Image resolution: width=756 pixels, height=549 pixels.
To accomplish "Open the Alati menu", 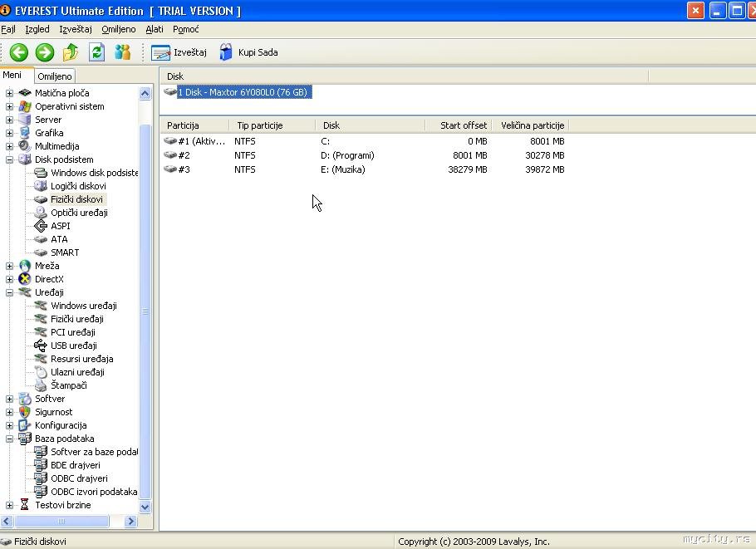I will pos(155,29).
